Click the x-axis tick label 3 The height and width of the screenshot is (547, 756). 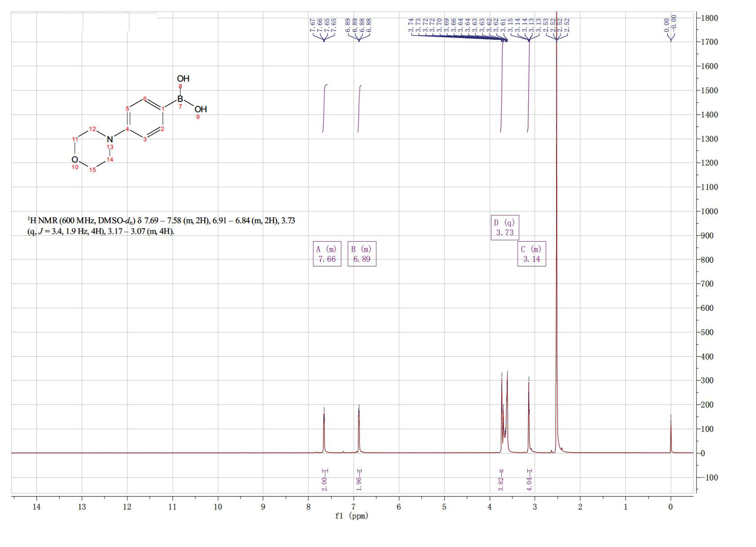point(535,507)
